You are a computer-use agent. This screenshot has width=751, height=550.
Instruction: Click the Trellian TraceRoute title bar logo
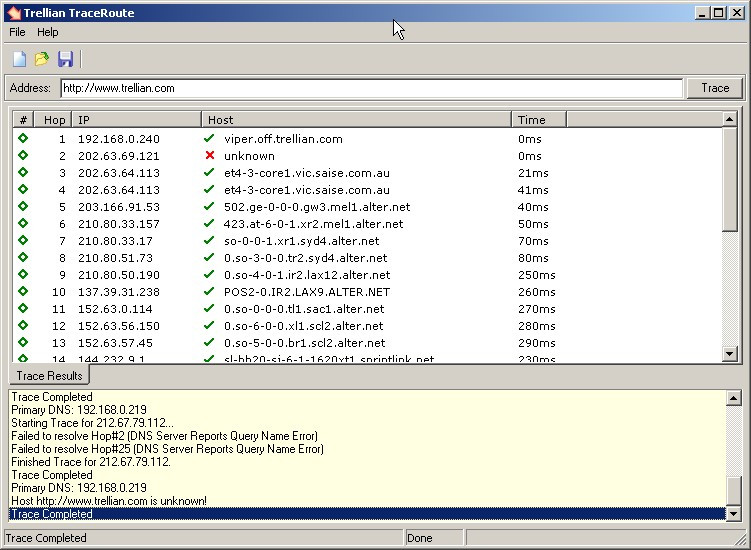pyautogui.click(x=14, y=13)
